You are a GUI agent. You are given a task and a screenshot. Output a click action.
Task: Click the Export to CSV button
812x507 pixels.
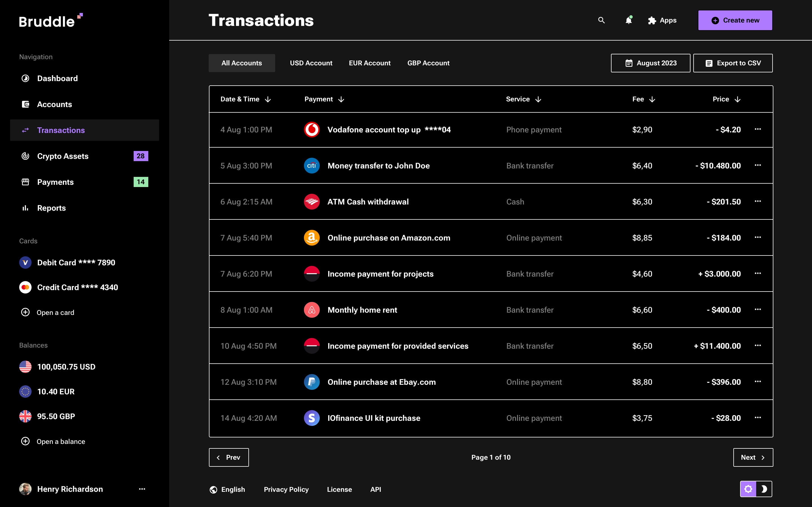(732, 63)
